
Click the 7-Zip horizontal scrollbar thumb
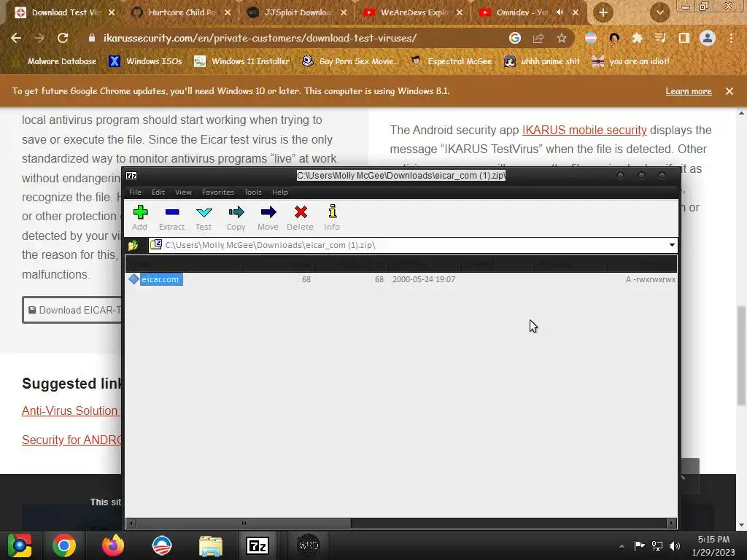coord(244,524)
